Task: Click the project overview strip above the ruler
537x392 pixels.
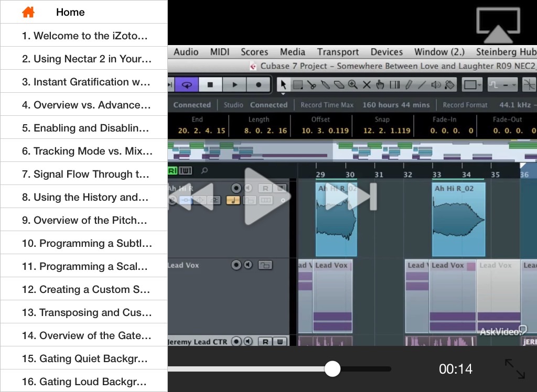Action: point(352,150)
